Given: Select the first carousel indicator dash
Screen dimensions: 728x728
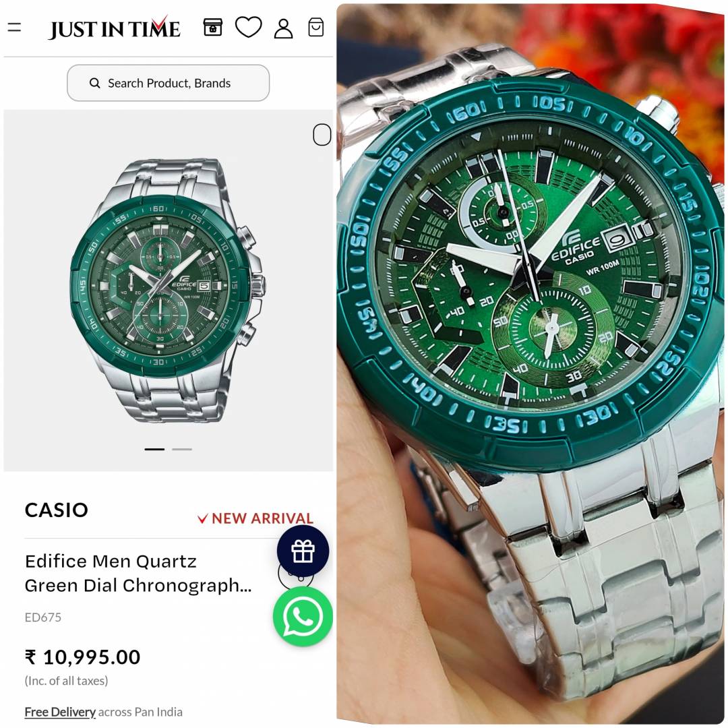Looking at the screenshot, I should (x=154, y=449).
